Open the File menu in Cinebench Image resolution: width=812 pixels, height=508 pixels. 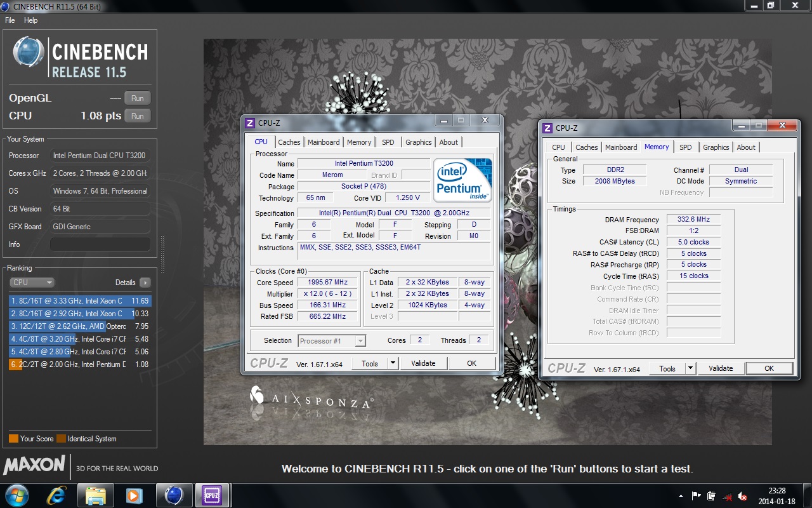tap(10, 20)
